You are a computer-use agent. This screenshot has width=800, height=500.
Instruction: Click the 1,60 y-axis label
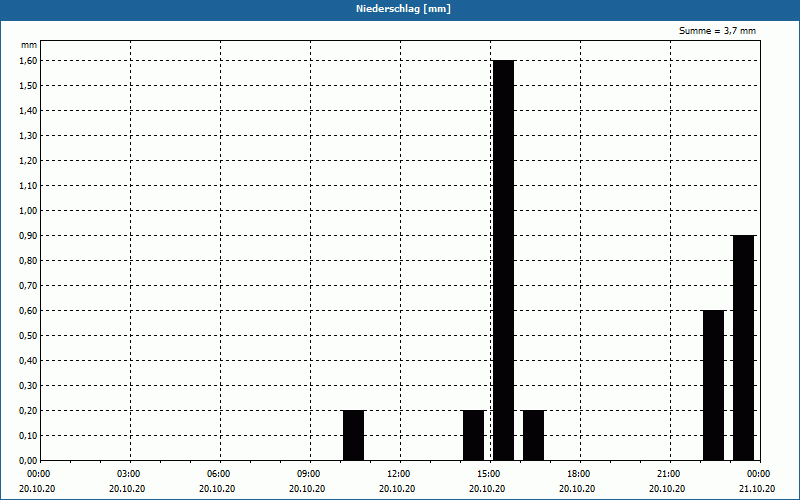[28, 61]
